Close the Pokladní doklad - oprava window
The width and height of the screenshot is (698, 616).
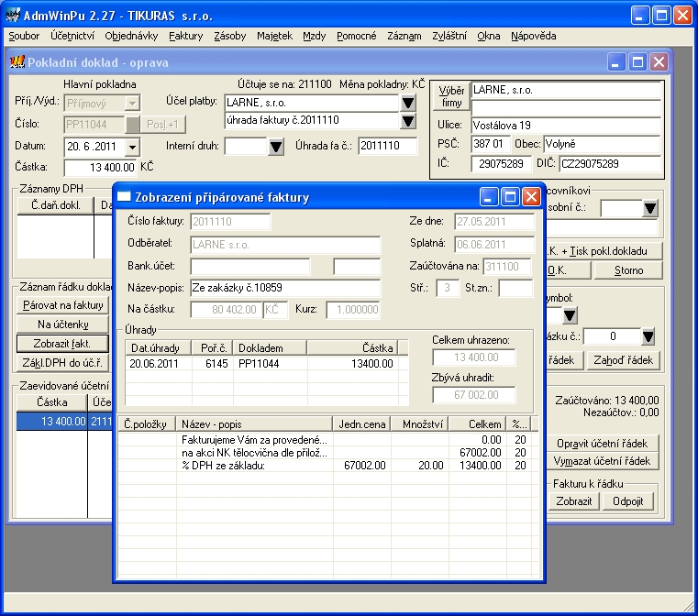coord(659,61)
